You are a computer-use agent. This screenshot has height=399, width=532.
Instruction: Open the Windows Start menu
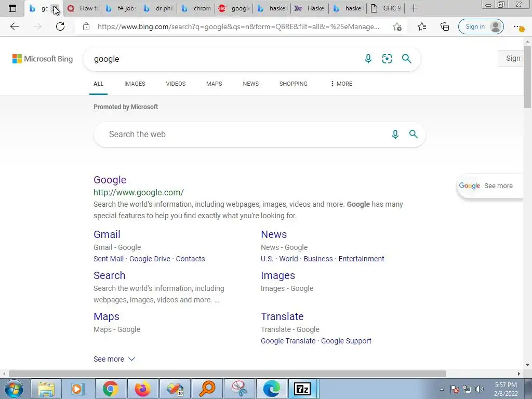[x=14, y=389]
